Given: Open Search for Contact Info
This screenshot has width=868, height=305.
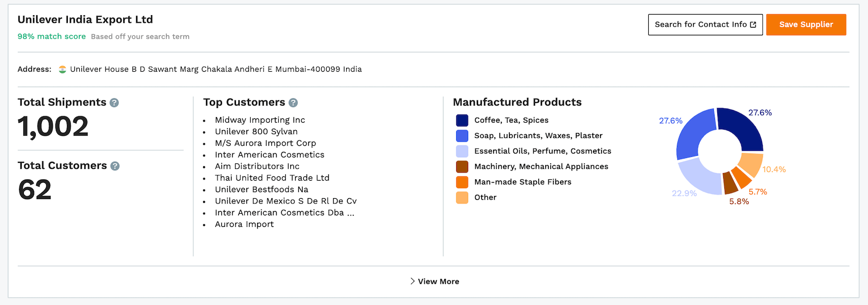Looking at the screenshot, I should click(x=705, y=25).
